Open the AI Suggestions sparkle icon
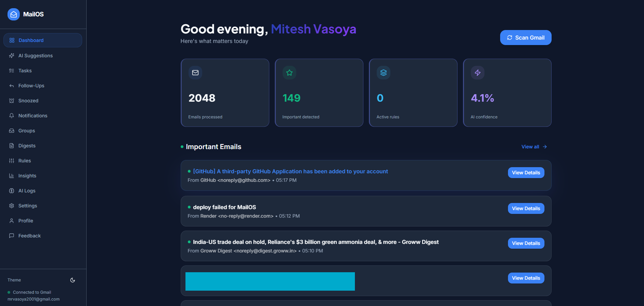This screenshot has height=306, width=644. coord(12,56)
